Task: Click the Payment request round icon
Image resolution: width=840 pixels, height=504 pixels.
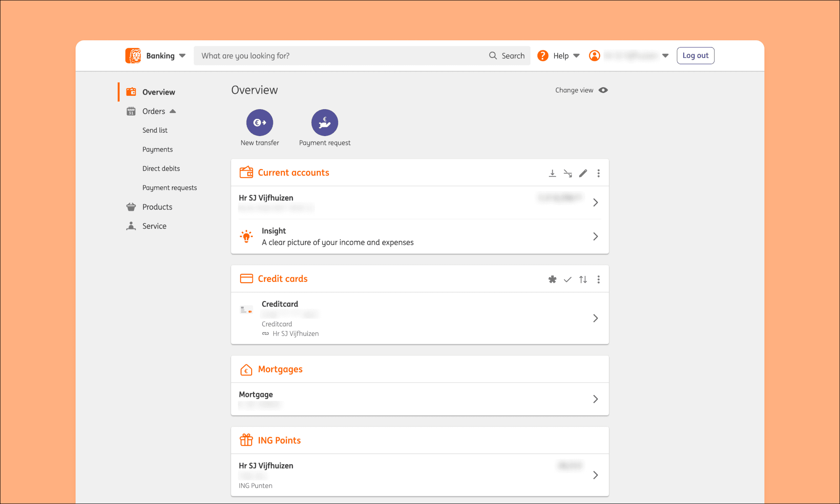Action: [x=325, y=123]
